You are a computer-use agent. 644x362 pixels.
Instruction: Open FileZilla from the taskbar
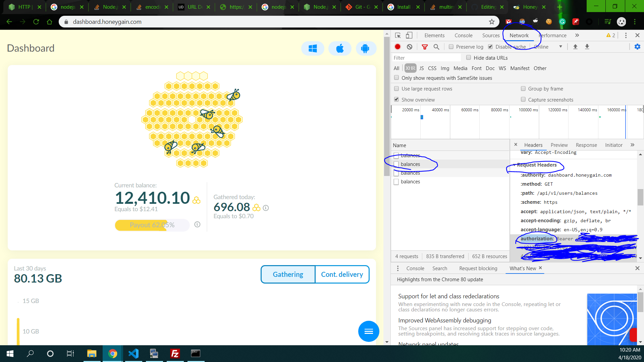(175, 353)
